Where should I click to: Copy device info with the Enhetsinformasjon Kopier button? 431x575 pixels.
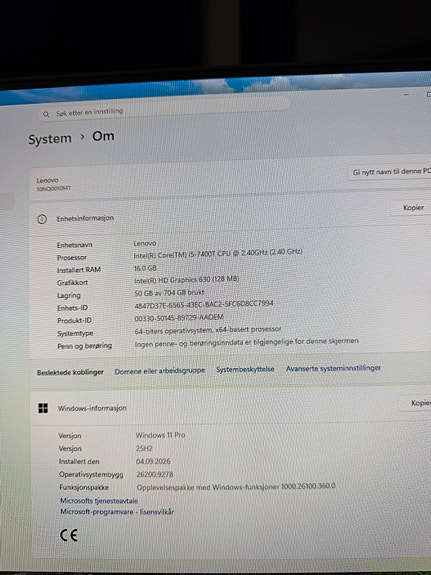[413, 208]
